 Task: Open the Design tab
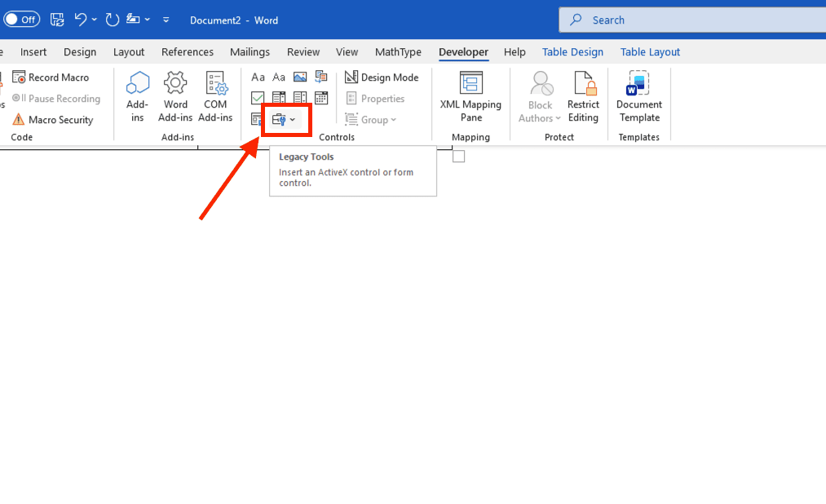[x=80, y=52]
